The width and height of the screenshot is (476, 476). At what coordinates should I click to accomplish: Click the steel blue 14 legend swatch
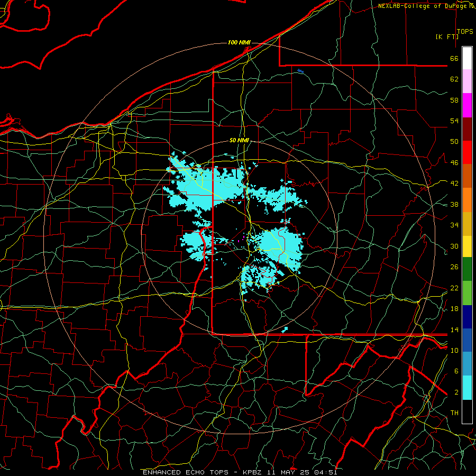(x=467, y=364)
